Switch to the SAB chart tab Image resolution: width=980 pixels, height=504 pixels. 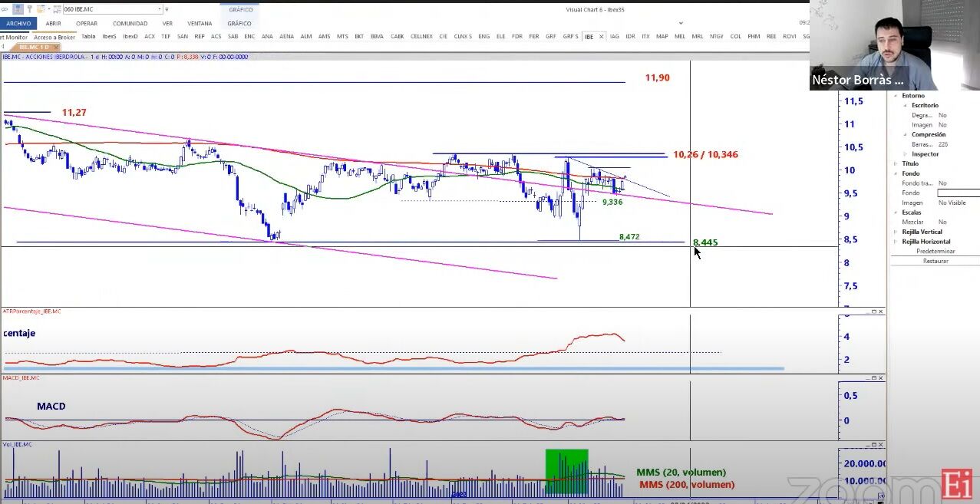click(233, 36)
